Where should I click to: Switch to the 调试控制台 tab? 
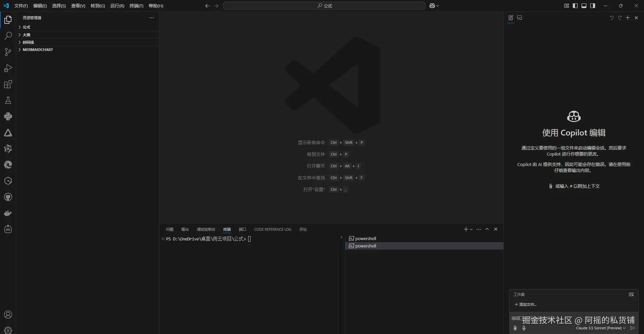[x=206, y=229]
